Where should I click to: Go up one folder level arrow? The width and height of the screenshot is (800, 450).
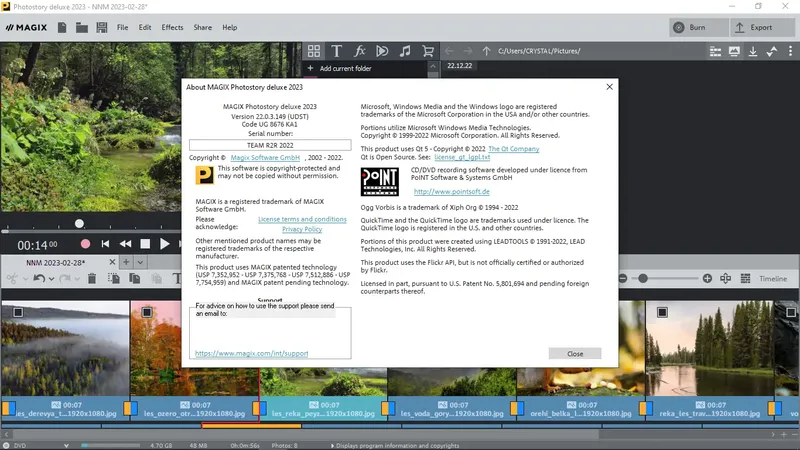pos(486,51)
